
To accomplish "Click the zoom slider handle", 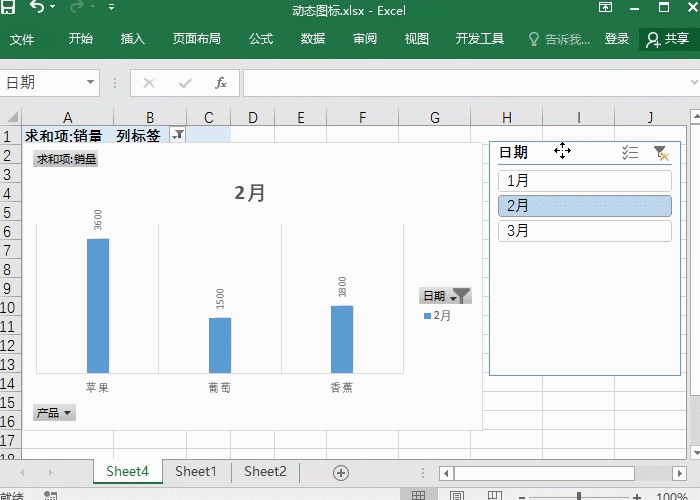I will click(x=579, y=496).
